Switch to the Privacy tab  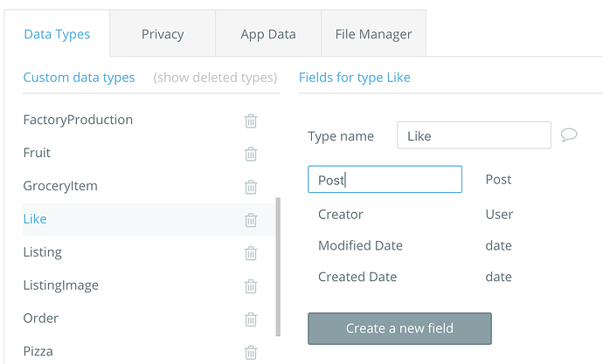(163, 35)
